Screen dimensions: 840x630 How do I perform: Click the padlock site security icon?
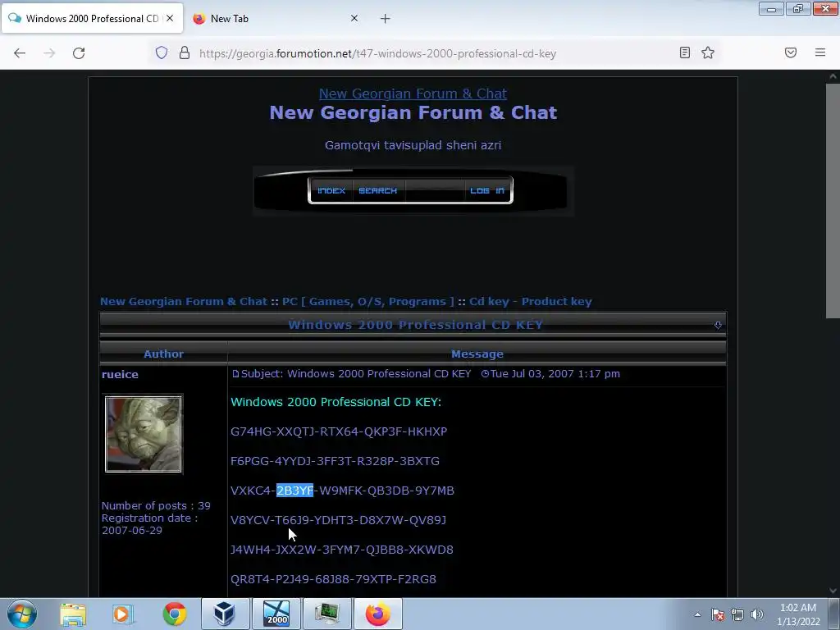[x=185, y=52]
